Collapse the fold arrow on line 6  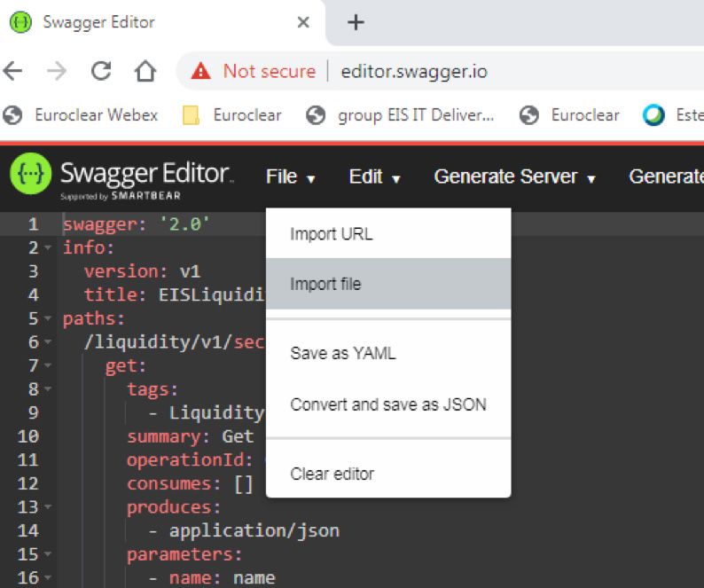point(48,341)
